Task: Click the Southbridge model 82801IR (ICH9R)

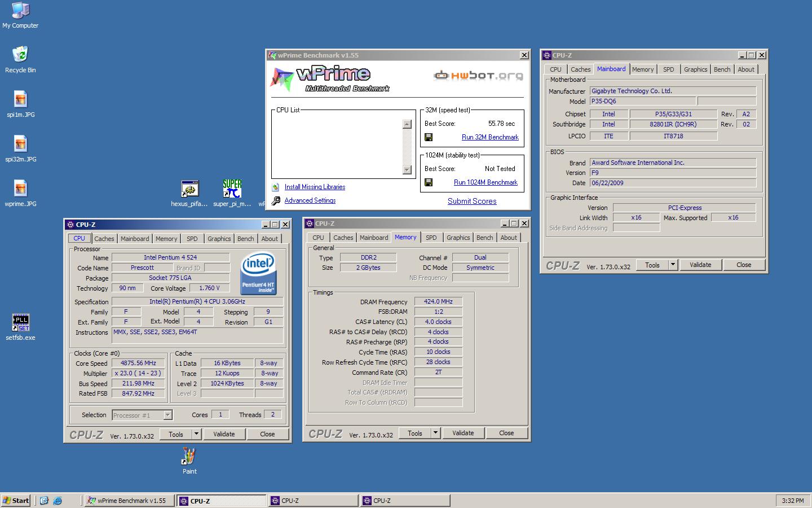Action: coord(673,124)
